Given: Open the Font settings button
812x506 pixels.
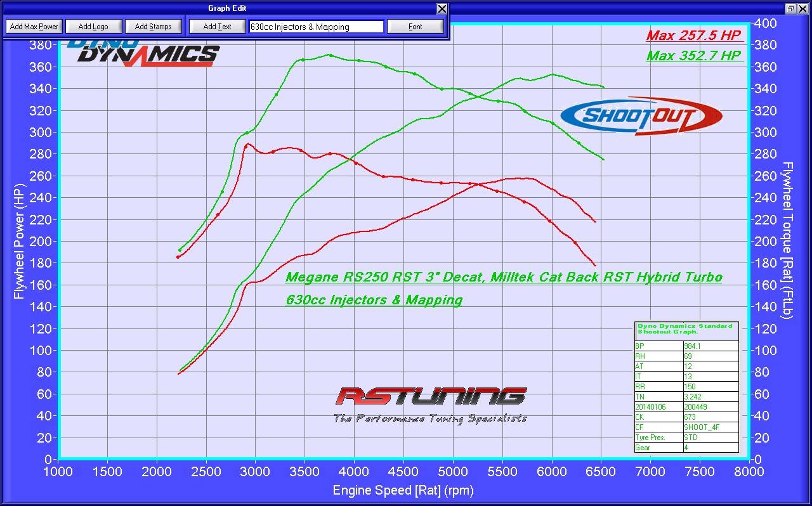Looking at the screenshot, I should click(x=415, y=27).
